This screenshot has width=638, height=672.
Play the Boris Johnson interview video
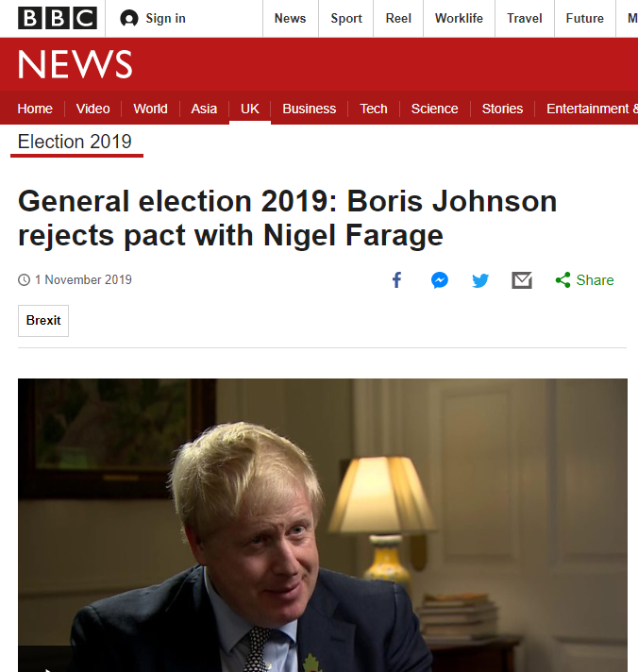point(323,525)
